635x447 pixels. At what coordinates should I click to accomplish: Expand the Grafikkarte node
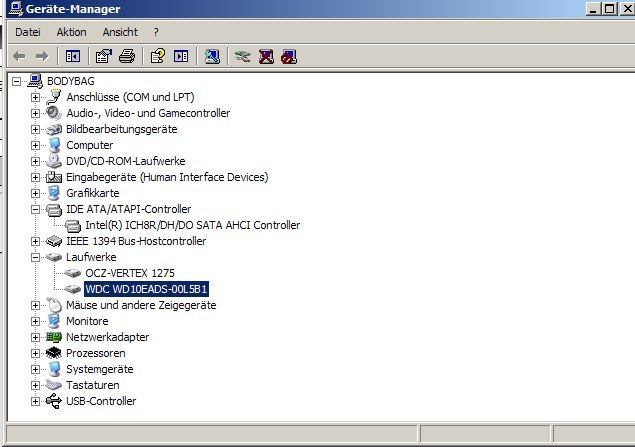[x=35, y=193]
